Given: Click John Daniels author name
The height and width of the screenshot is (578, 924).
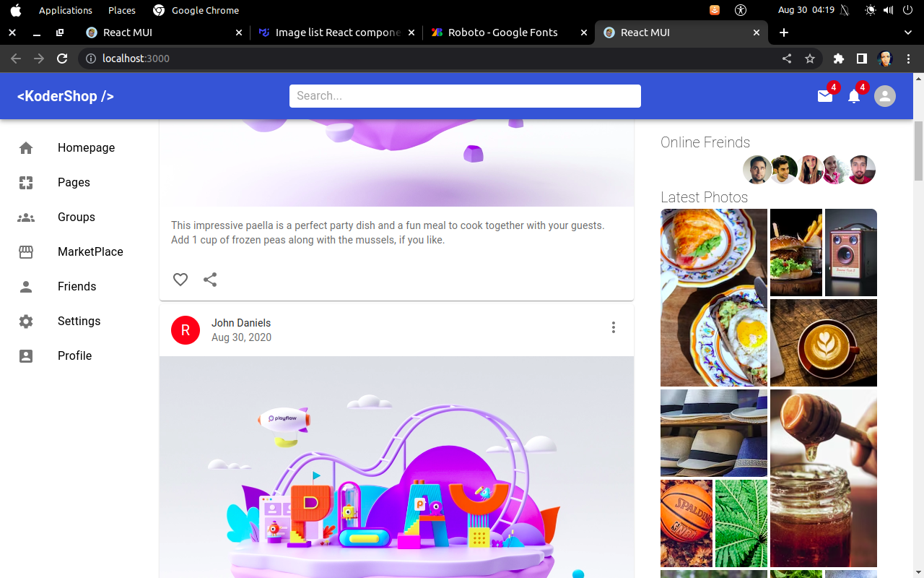Looking at the screenshot, I should [241, 323].
